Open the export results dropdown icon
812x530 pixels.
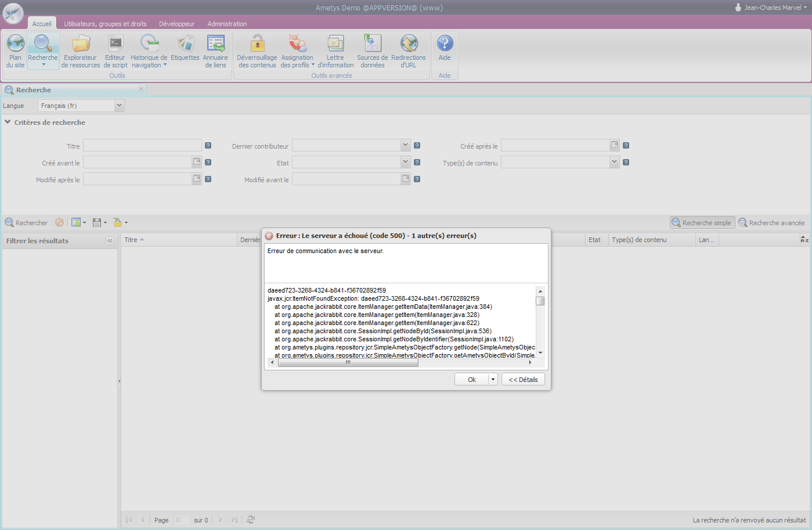78,222
